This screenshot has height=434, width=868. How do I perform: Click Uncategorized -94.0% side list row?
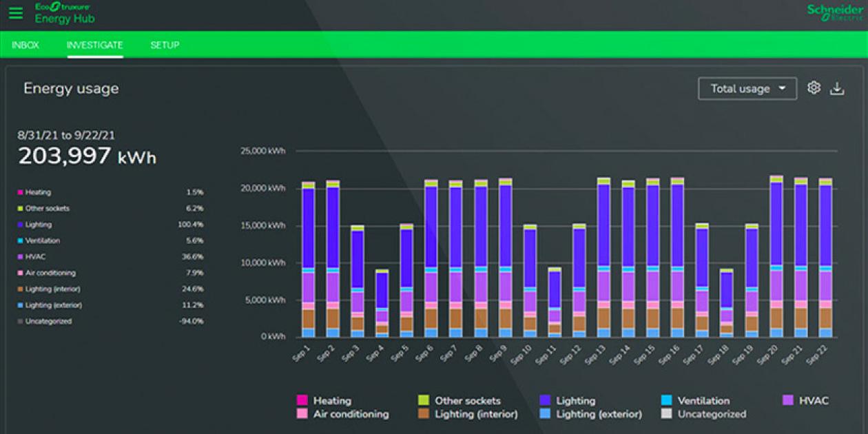tap(110, 321)
